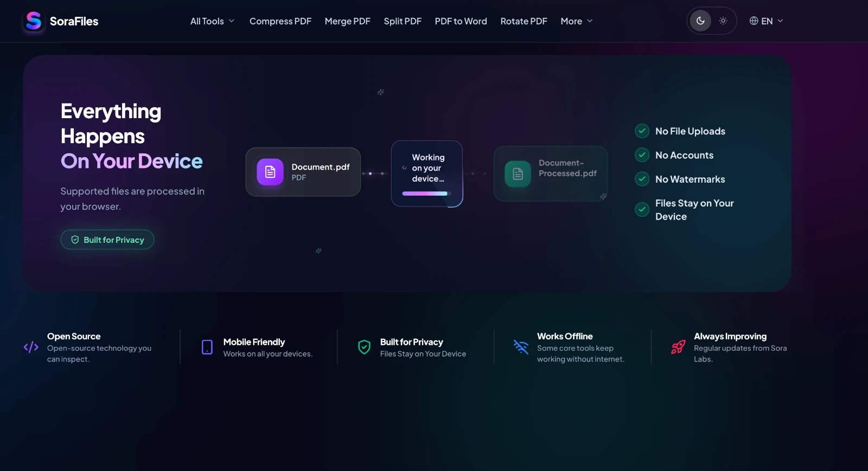Click the Working on your device progress bar
The width and height of the screenshot is (868, 471).
[426, 193]
